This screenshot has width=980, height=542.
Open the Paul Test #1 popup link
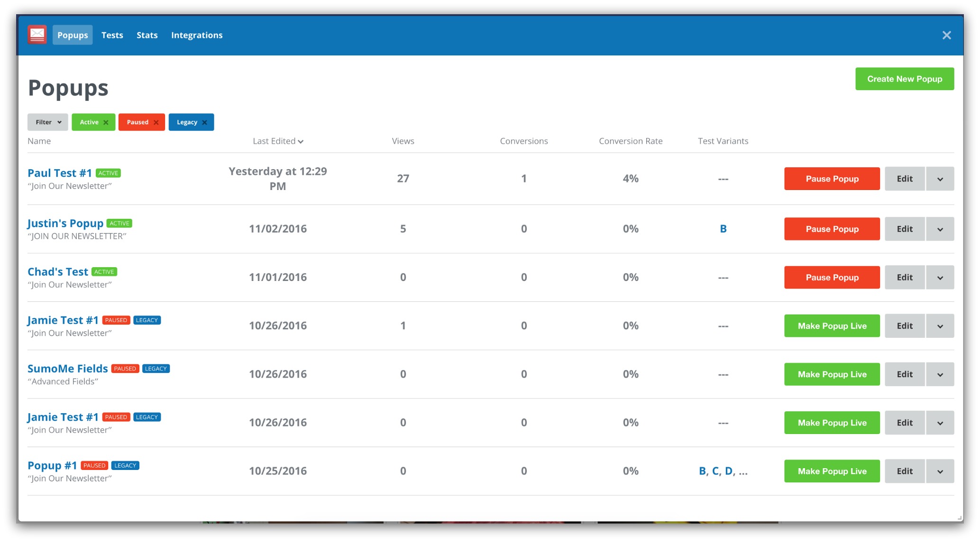60,173
